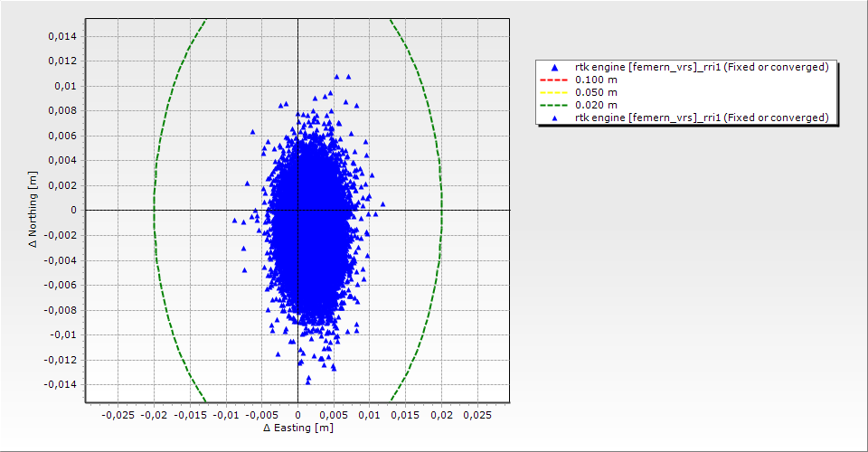The height and width of the screenshot is (452, 868).
Task: Click the small blue triangle legend marker
Action: [555, 118]
